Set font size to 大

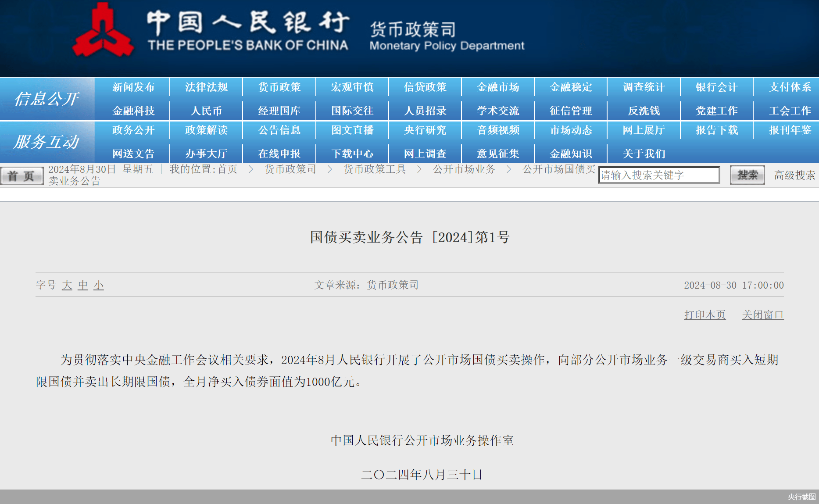(x=67, y=285)
